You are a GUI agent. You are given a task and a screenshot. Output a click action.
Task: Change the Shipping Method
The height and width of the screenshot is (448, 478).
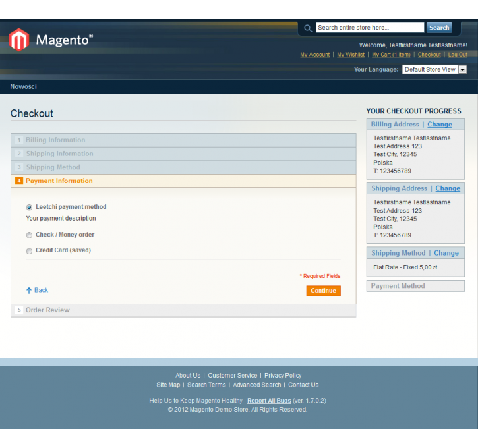point(446,253)
